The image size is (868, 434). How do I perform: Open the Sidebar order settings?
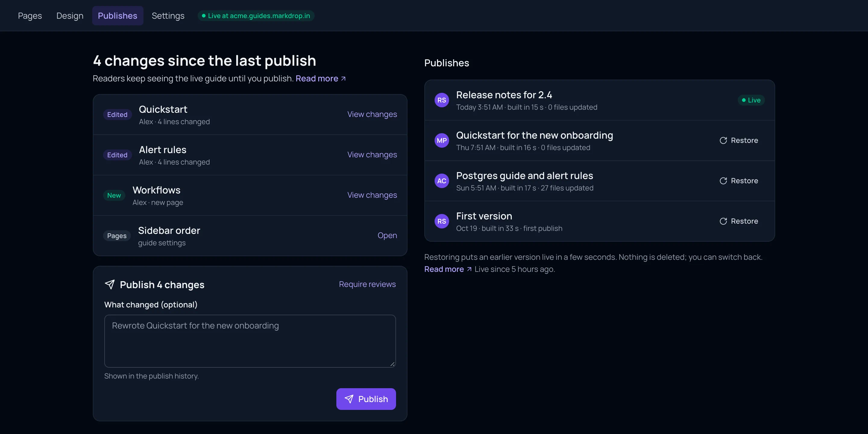pyautogui.click(x=387, y=235)
